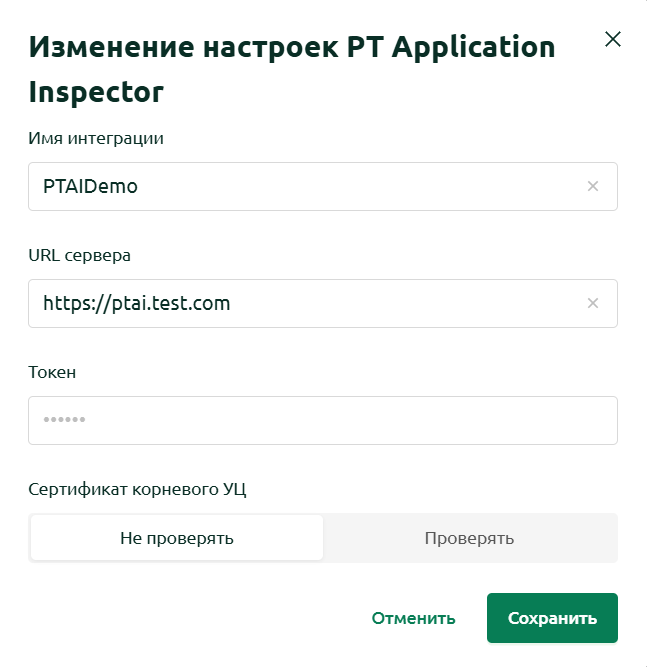The height and width of the screenshot is (667, 647).
Task: Click the Токен label
Action: coord(52,372)
